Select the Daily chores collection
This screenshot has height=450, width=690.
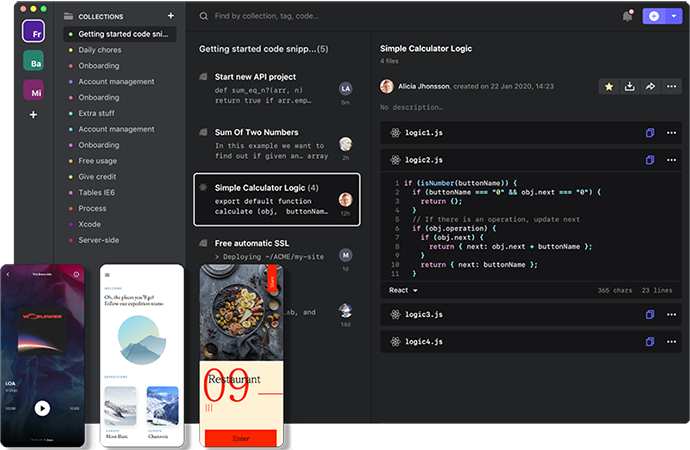point(100,49)
